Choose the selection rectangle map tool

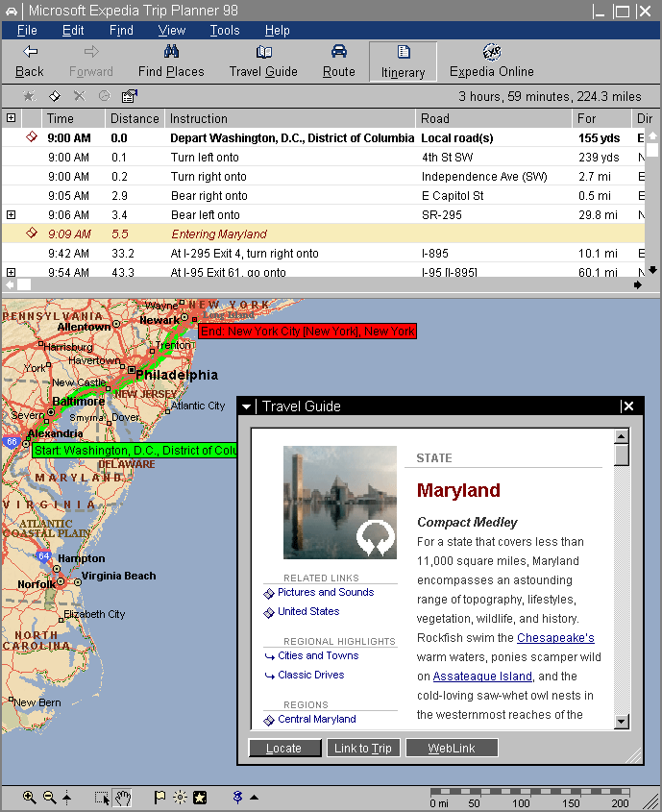click(102, 798)
